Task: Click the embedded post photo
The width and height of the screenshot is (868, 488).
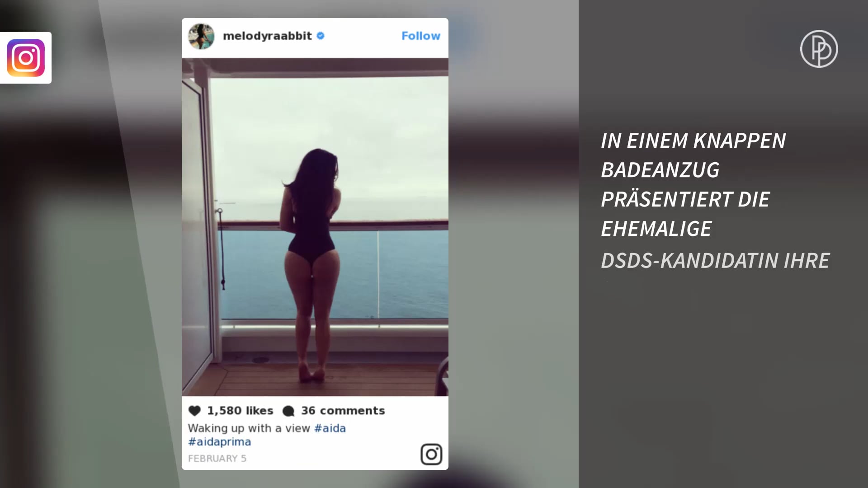Action: 315,227
